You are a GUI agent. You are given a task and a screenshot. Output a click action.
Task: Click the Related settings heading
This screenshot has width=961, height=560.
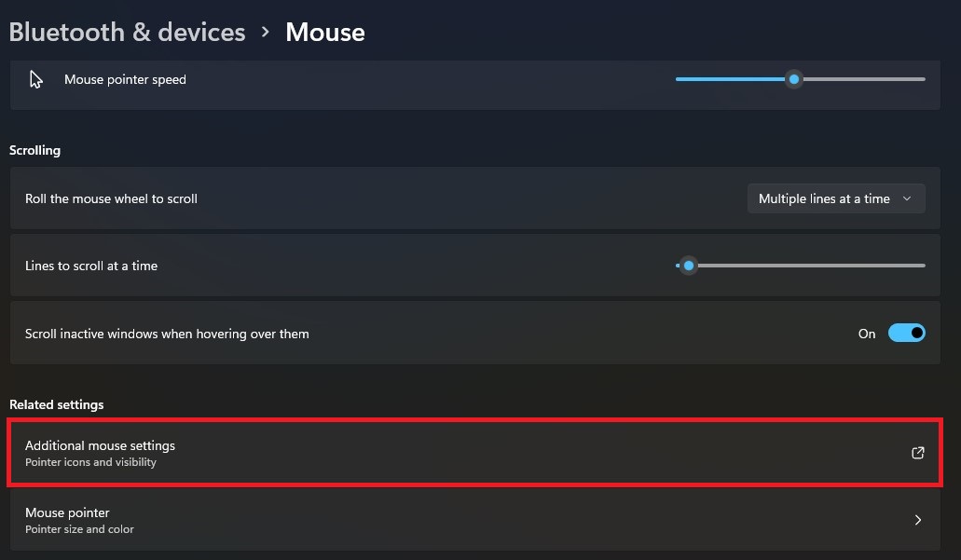pos(56,404)
